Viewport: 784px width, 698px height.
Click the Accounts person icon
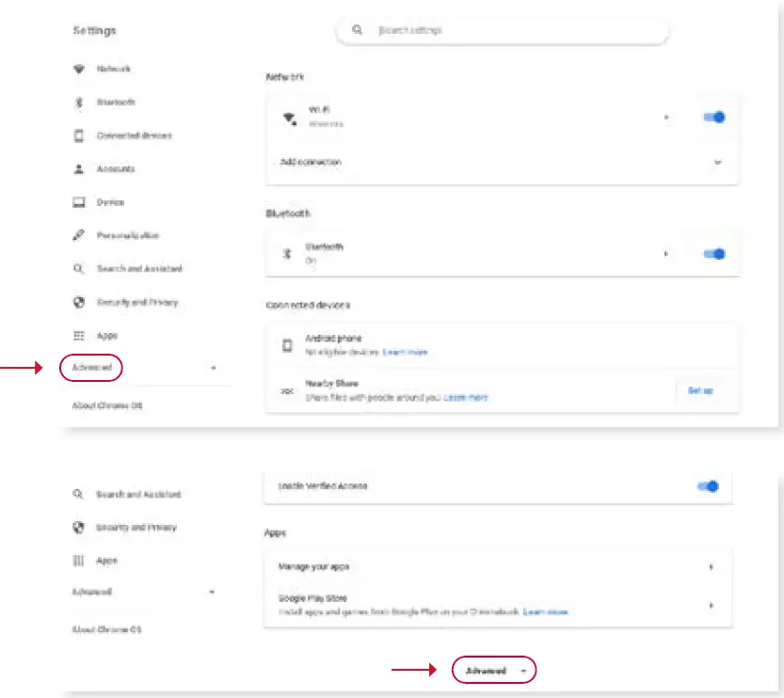[x=79, y=169]
